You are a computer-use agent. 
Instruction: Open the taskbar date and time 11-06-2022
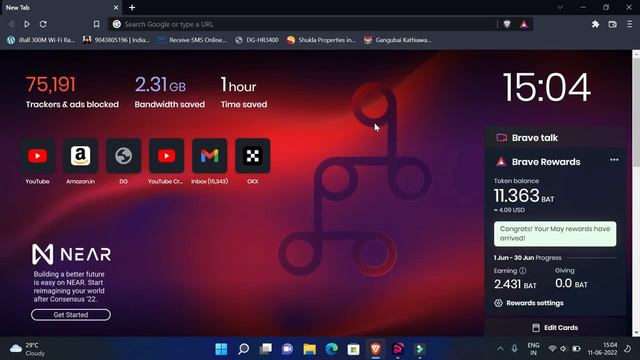602,349
